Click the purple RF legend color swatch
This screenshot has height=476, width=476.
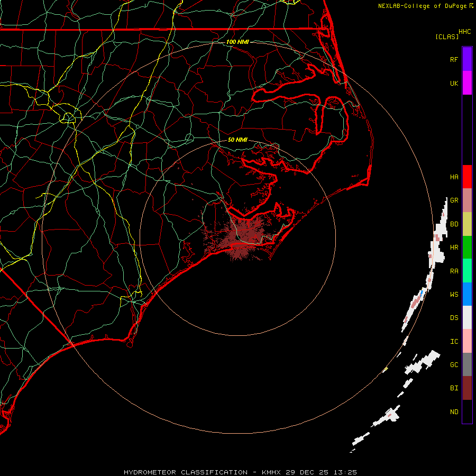(467, 59)
